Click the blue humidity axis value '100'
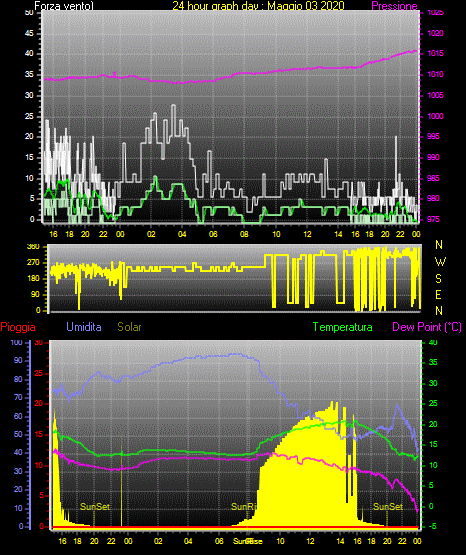The image size is (466, 555). click(16, 342)
